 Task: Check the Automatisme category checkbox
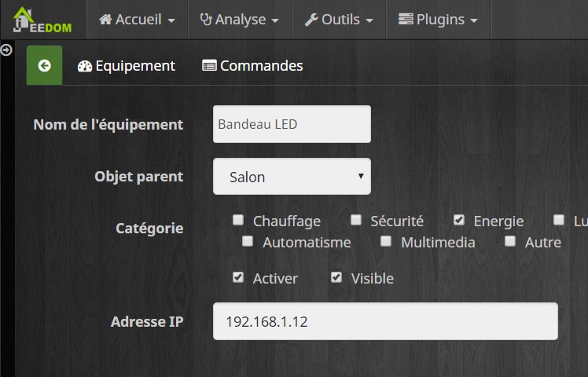(x=248, y=241)
